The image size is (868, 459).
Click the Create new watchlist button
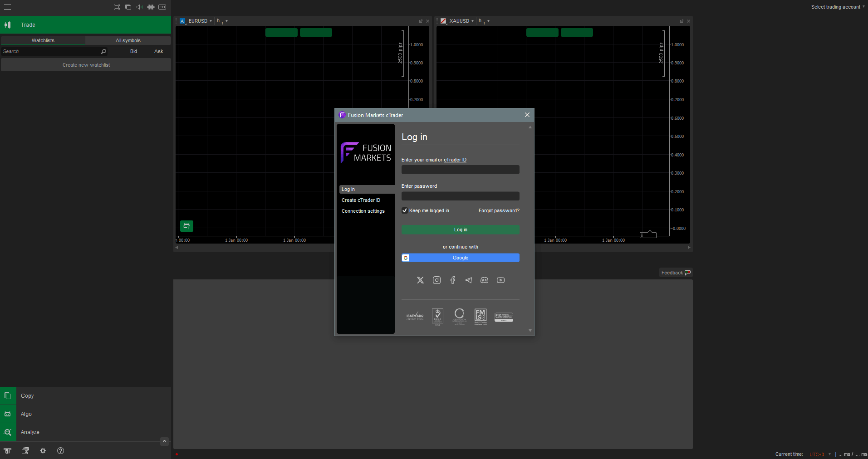tap(86, 65)
